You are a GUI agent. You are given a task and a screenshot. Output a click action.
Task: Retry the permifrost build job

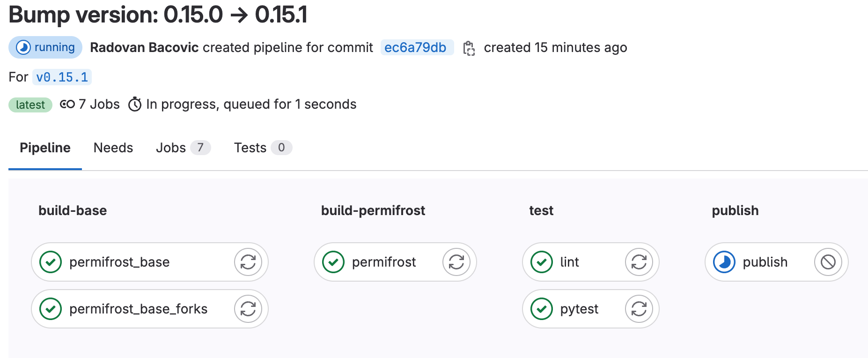pyautogui.click(x=456, y=262)
